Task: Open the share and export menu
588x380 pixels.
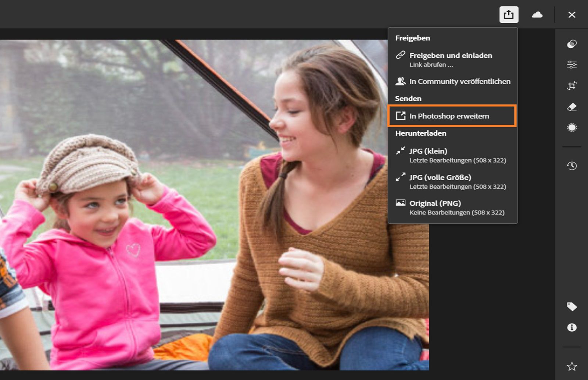Action: [x=509, y=15]
